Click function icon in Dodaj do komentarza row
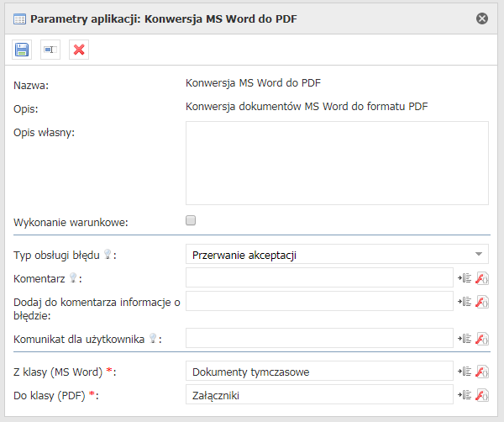This screenshot has height=422, width=504. pos(482,302)
